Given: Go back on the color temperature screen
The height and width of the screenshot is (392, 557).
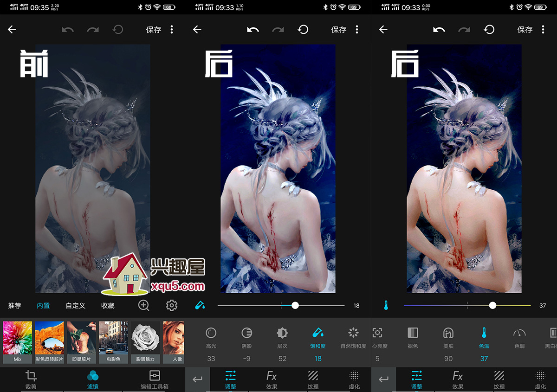Looking at the screenshot, I should [x=383, y=30].
